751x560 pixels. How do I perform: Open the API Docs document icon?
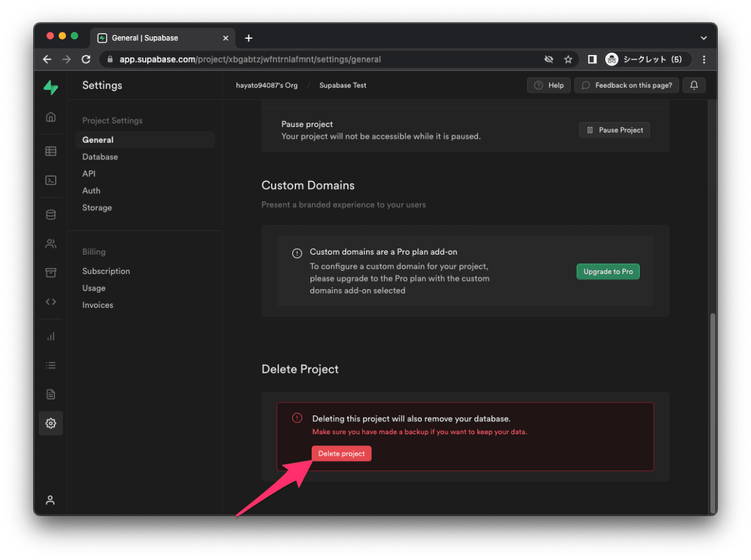(x=51, y=394)
